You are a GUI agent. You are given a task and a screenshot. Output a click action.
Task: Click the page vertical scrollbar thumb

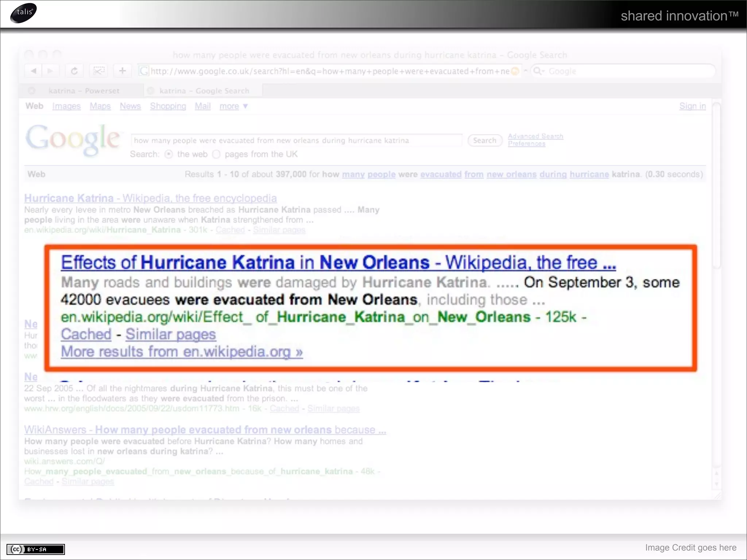pos(717,186)
